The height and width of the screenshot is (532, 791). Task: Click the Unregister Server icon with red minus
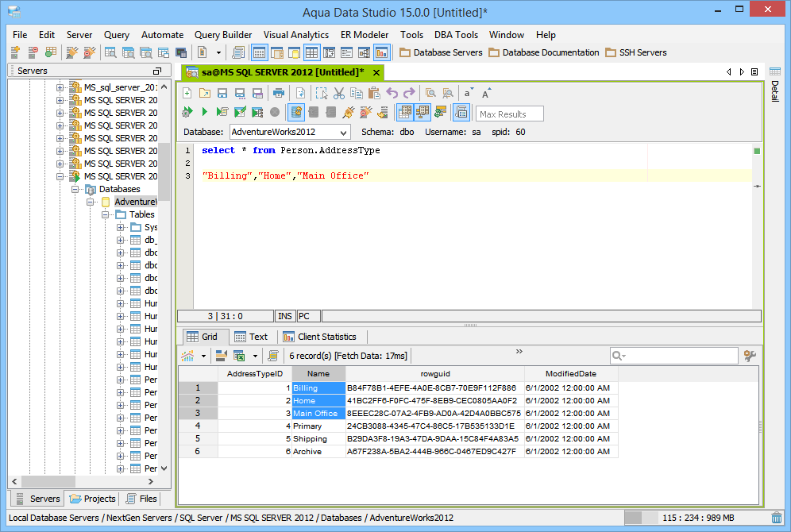(x=33, y=52)
